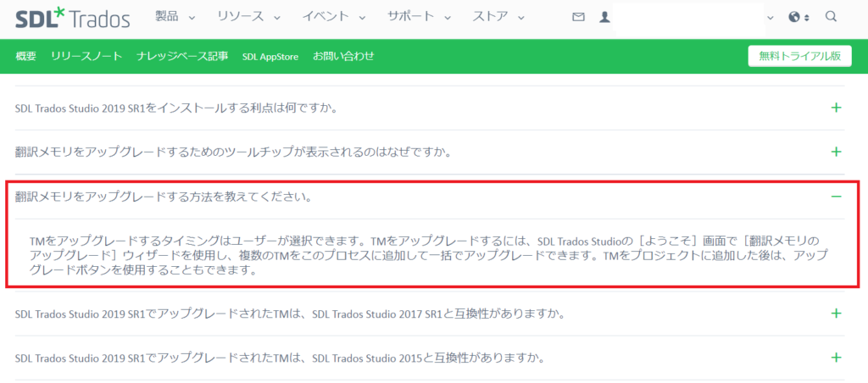This screenshot has width=868, height=383.
Task: Open the ストア dropdown menu
Action: (x=498, y=17)
